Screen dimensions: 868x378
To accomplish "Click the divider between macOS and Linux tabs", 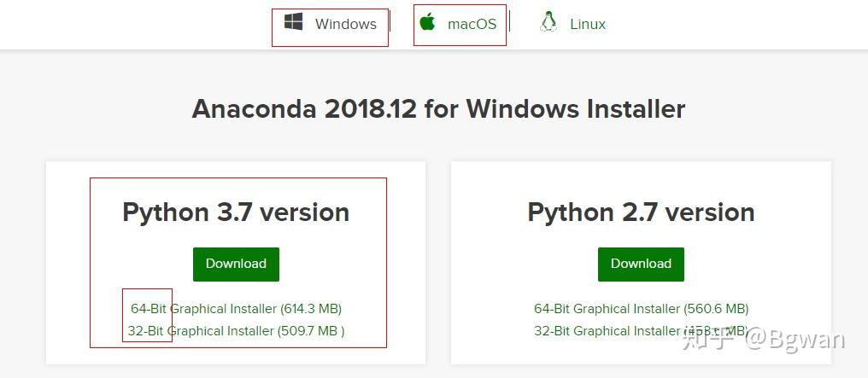I will click(x=509, y=23).
